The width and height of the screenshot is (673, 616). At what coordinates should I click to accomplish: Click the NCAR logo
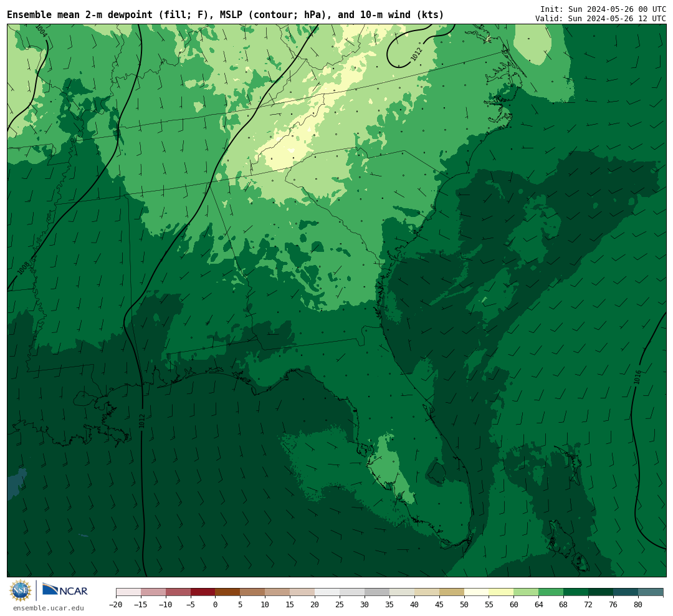click(65, 590)
